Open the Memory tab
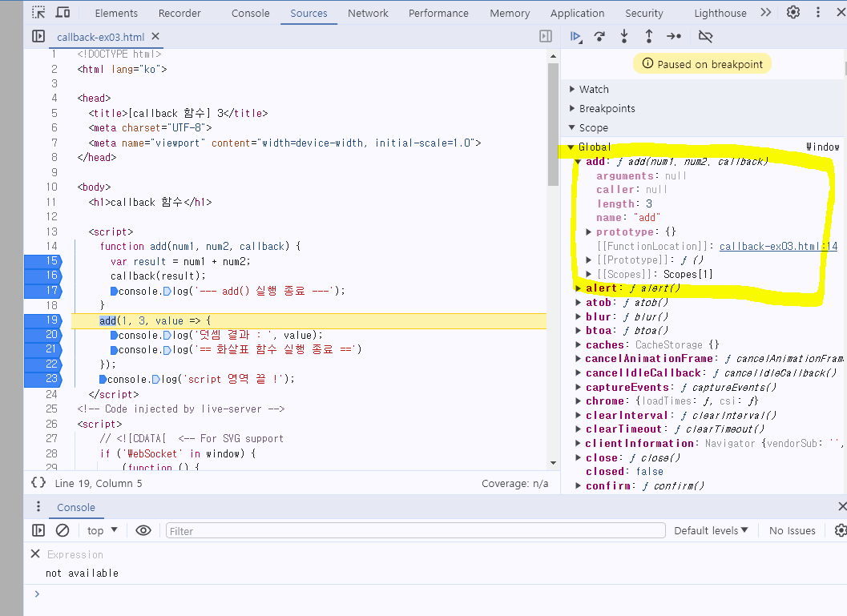 (x=510, y=13)
